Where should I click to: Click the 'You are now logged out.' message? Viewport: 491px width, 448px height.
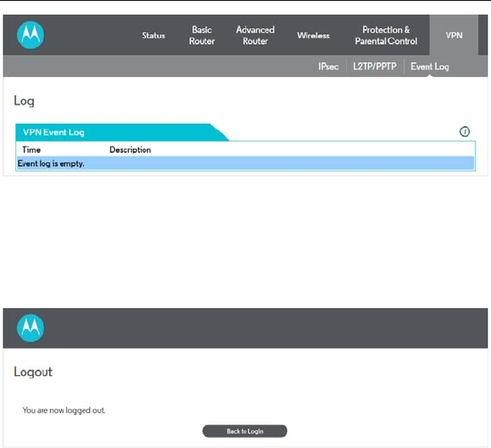coord(64,411)
